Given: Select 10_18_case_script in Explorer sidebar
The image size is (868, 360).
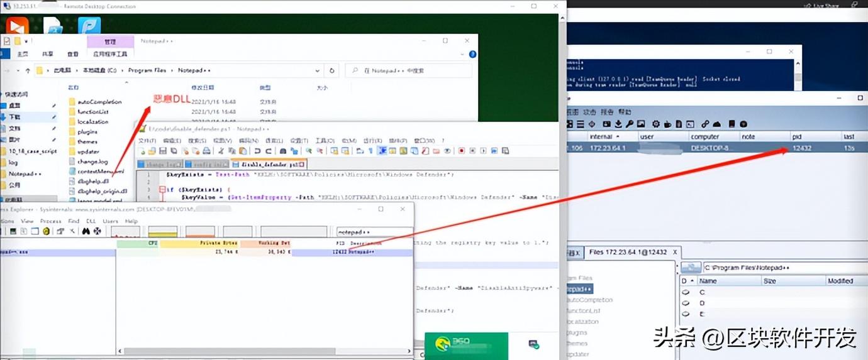Looking at the screenshot, I should click(x=28, y=151).
